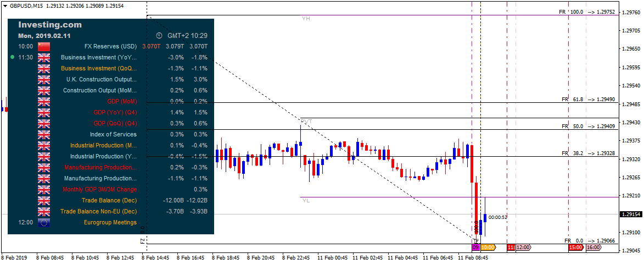Click the FR 38.2 --> 1.29328 label
The image size is (644, 264).
click(x=588, y=153)
